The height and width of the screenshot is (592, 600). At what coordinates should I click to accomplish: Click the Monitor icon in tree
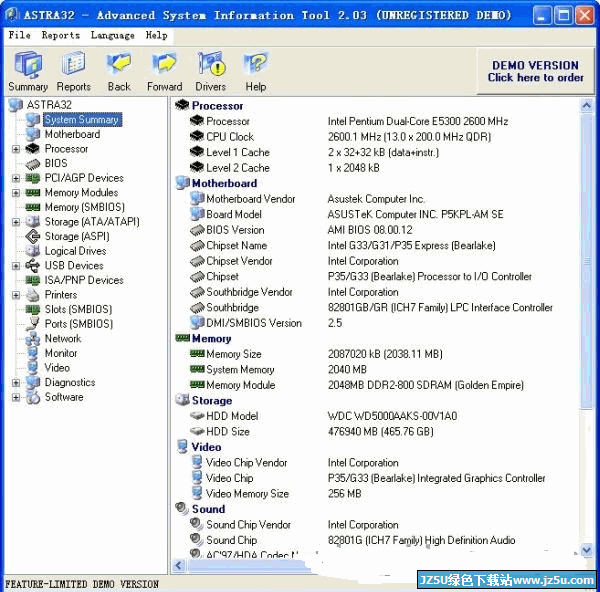click(33, 353)
